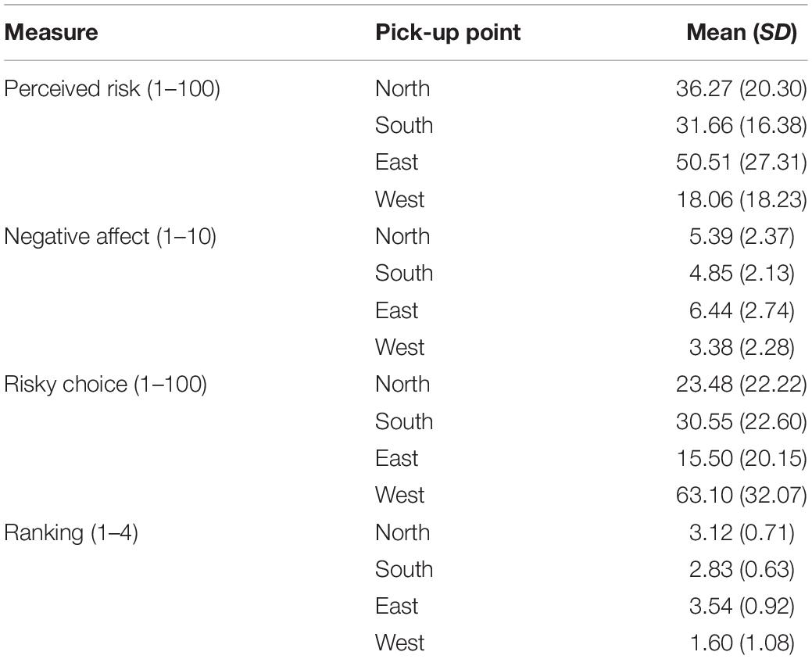
Task: Click the Pick-up point column header
Action: (448, 32)
